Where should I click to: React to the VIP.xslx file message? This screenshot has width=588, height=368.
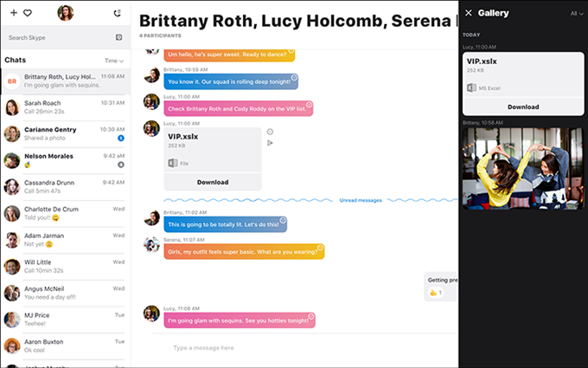270,132
